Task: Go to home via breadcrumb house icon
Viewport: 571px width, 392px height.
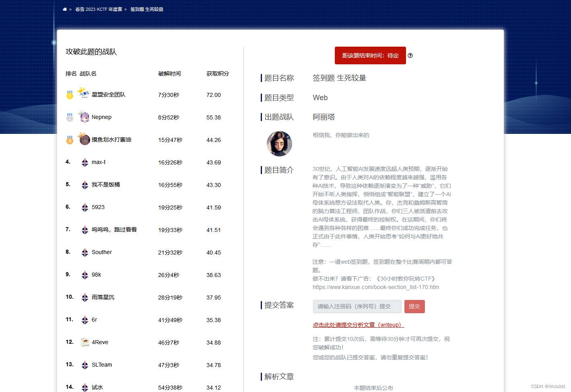Action: click(x=65, y=9)
